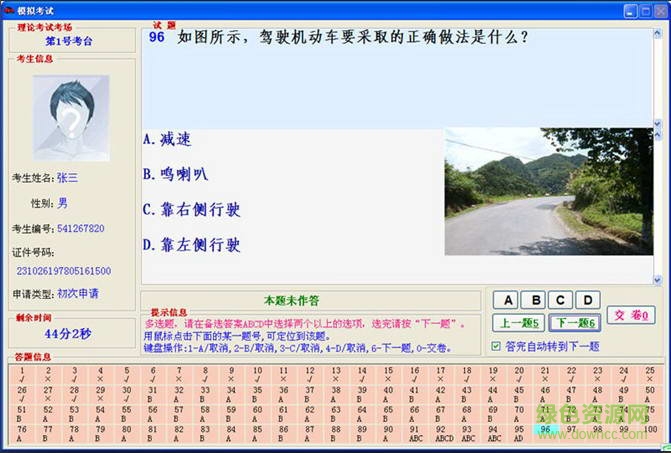Click the 模拟考试 title bar app icon
The image size is (671, 453).
[9, 10]
